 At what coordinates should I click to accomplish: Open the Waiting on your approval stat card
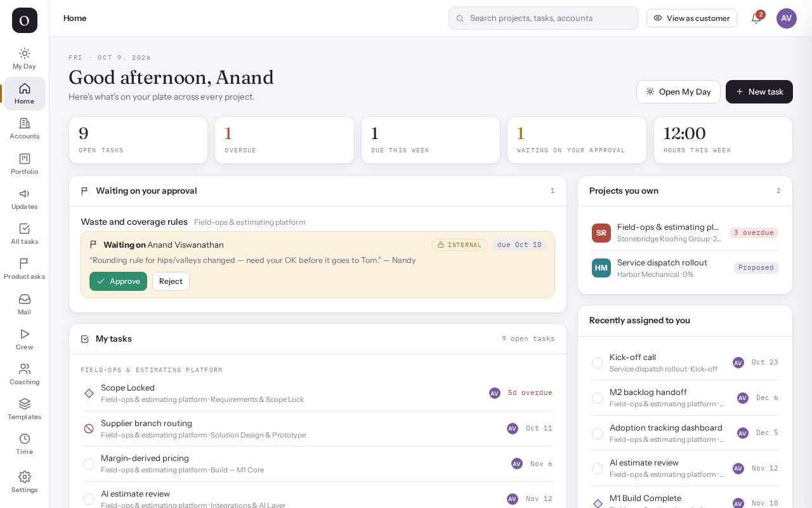tap(577, 140)
